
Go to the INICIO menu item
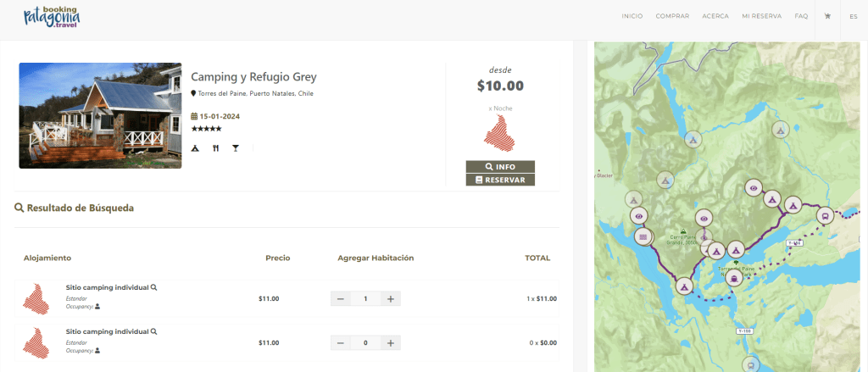click(632, 16)
